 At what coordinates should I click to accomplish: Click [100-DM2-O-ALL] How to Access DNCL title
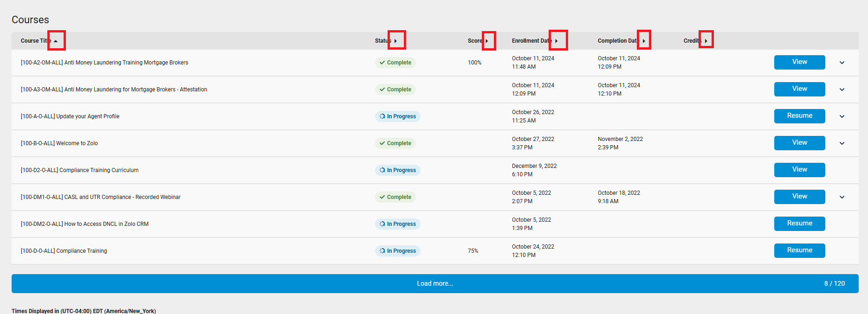pos(85,224)
